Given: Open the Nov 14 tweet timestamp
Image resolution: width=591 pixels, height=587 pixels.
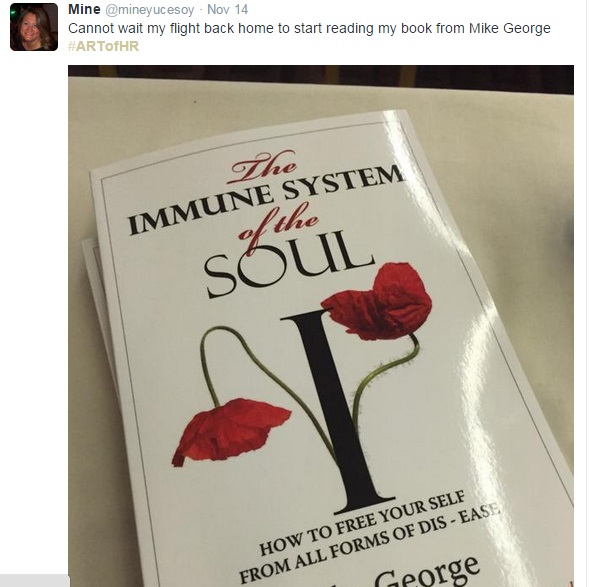Looking at the screenshot, I should click(x=228, y=9).
